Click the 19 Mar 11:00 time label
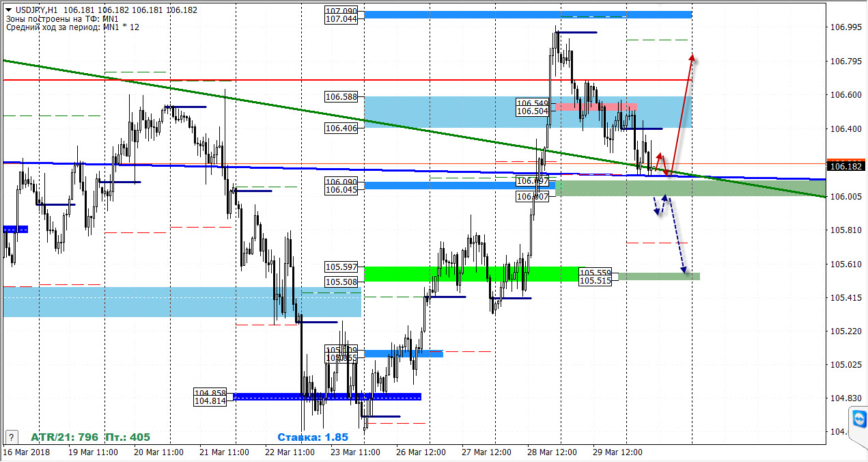Image resolution: width=868 pixels, height=462 pixels. 94,452
